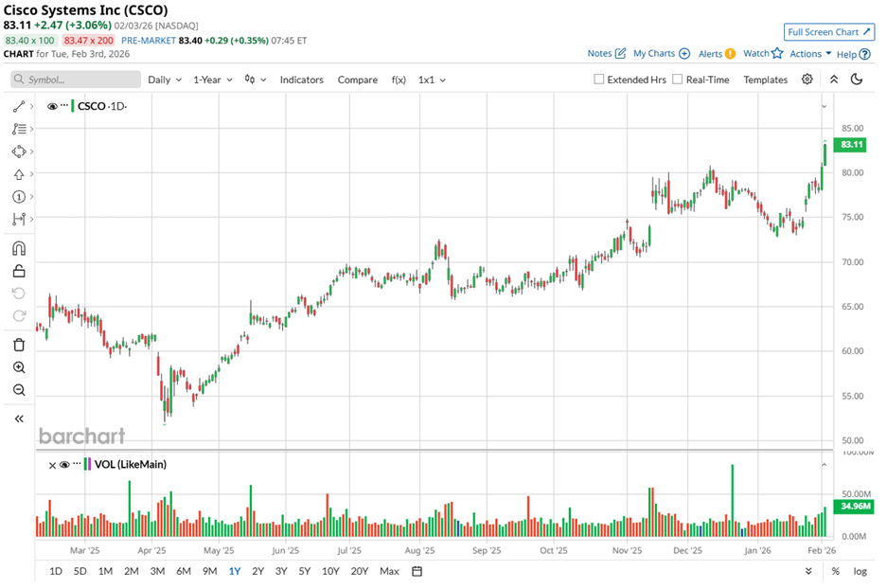Open Help question mark icon
The image size is (887, 588).
click(x=864, y=54)
